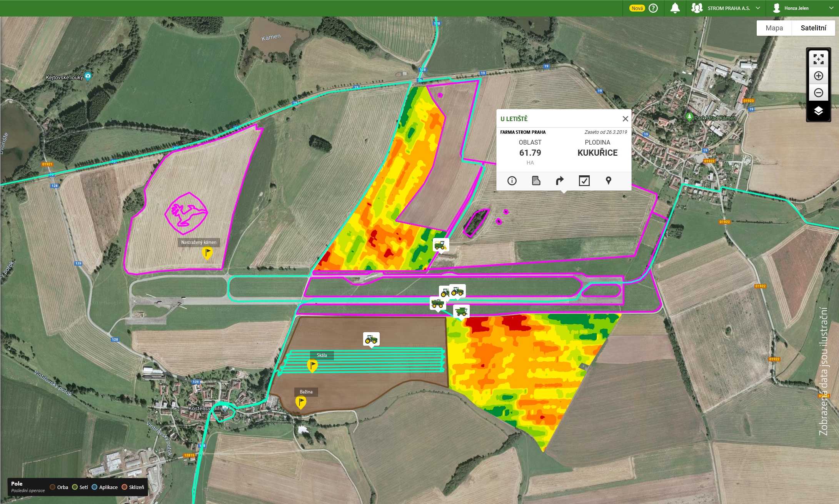The image size is (839, 504).
Task: Select the Aplikace operation radio option
Action: (x=94, y=487)
